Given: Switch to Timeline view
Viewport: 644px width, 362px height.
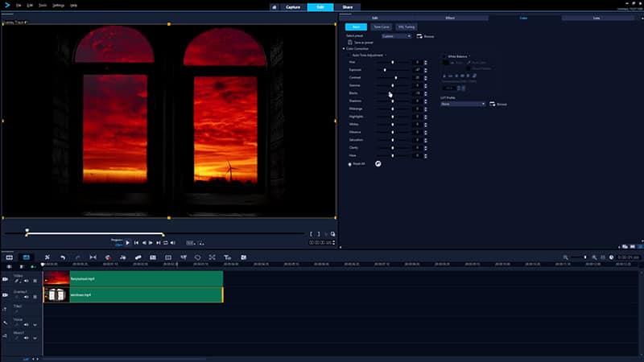Looking at the screenshot, I should (x=27, y=257).
